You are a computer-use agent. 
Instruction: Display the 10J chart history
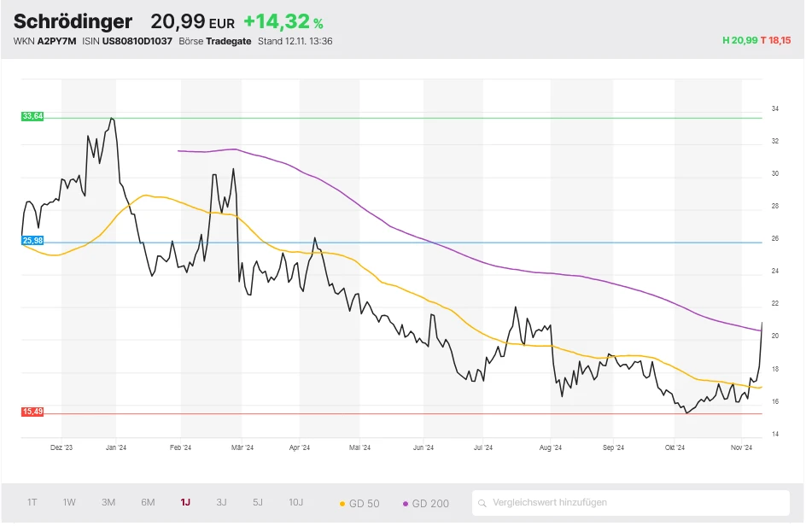point(295,502)
